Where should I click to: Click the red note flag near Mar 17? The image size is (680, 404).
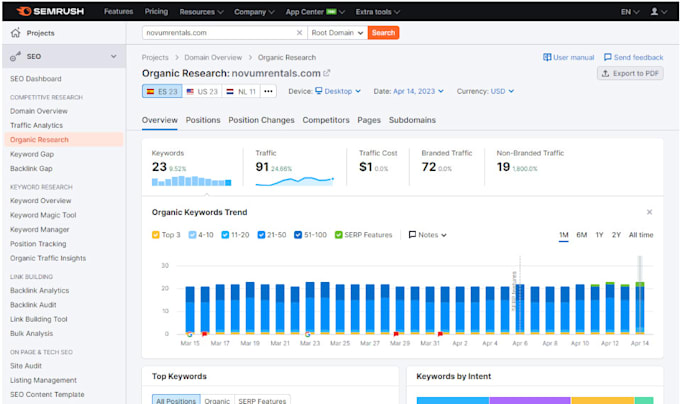point(205,334)
